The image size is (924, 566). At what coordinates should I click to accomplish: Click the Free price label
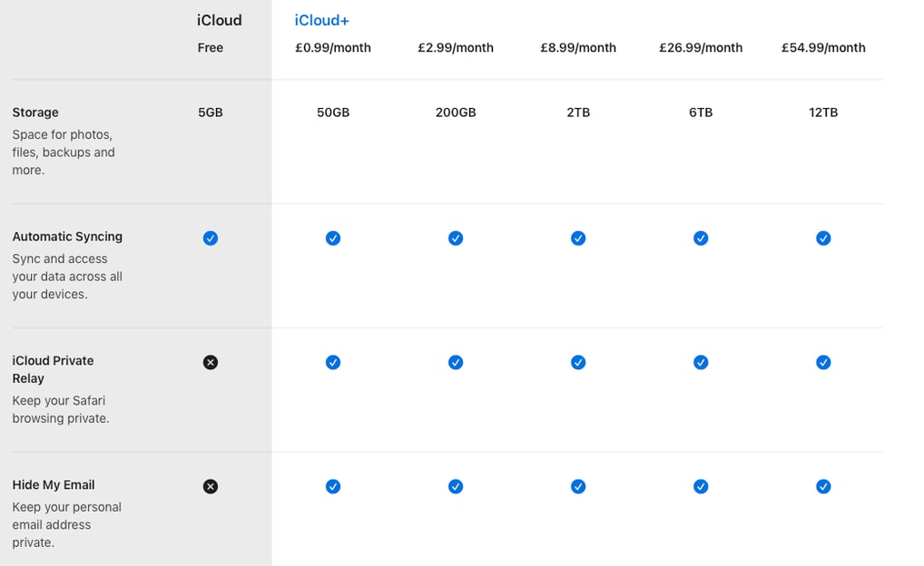pyautogui.click(x=211, y=48)
